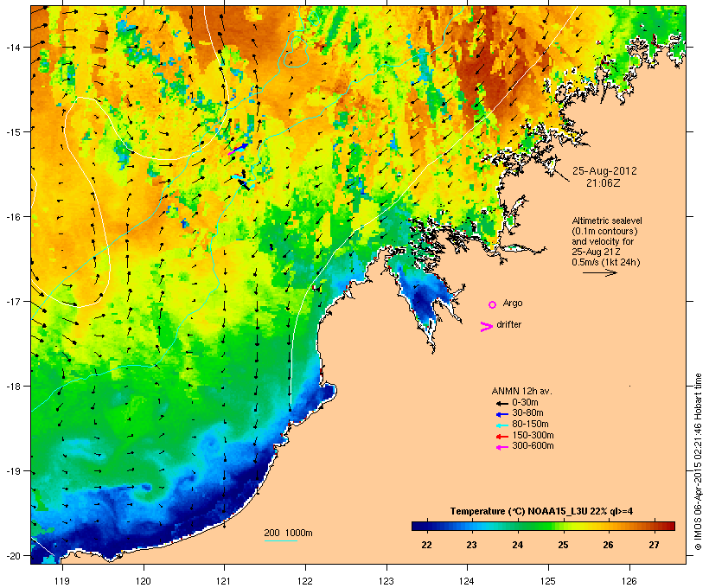
Task: Click the longitude axis label 124
Action: tap(467, 581)
